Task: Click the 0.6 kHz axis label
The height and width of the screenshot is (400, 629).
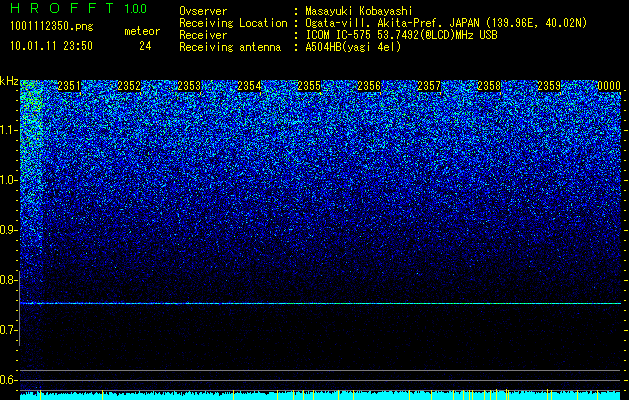Action: pos(9,380)
